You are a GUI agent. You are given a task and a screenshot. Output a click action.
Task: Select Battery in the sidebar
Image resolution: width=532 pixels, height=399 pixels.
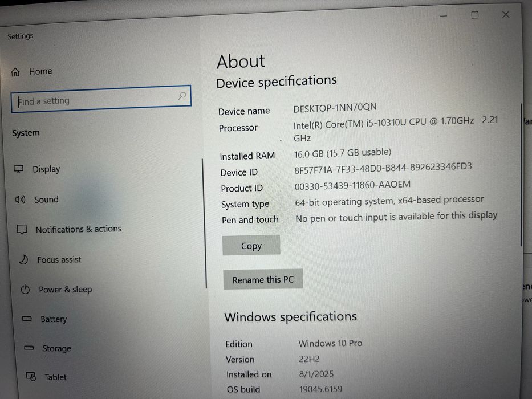coord(54,319)
